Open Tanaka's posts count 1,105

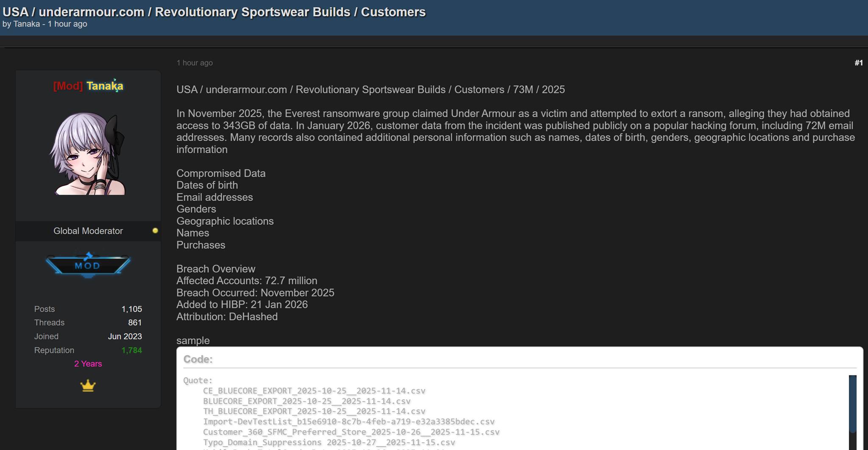(x=132, y=309)
